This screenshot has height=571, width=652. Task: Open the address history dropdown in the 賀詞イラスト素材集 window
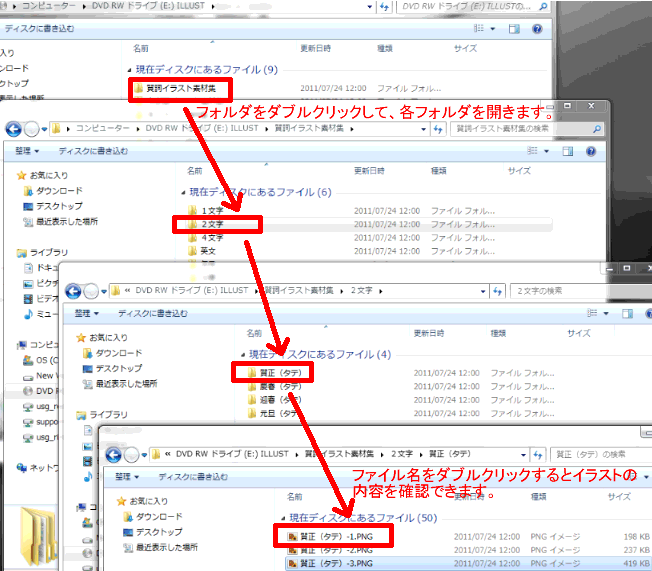click(423, 129)
